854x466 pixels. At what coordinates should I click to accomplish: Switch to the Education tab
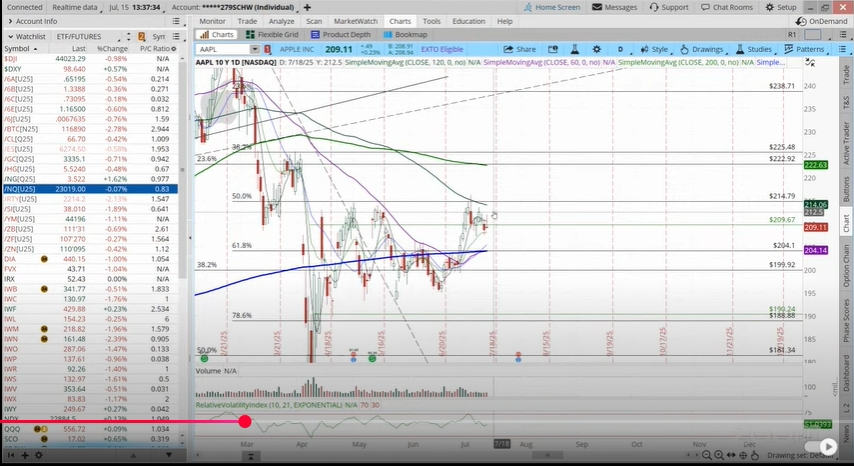pos(468,21)
